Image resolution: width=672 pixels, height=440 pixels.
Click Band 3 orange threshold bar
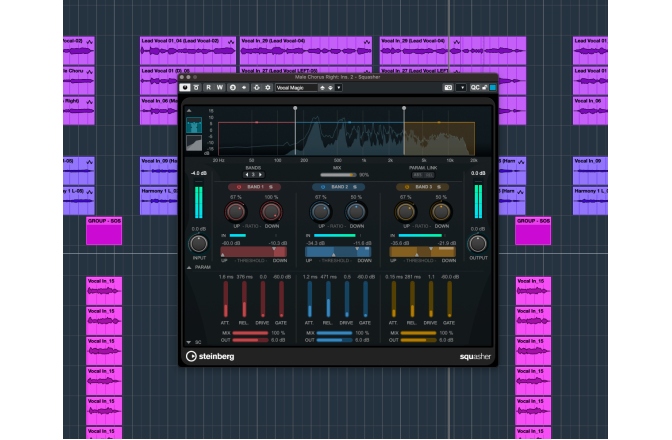422,251
